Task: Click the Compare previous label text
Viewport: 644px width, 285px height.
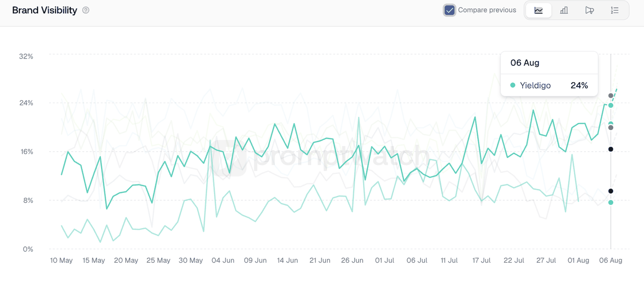Action: click(487, 10)
